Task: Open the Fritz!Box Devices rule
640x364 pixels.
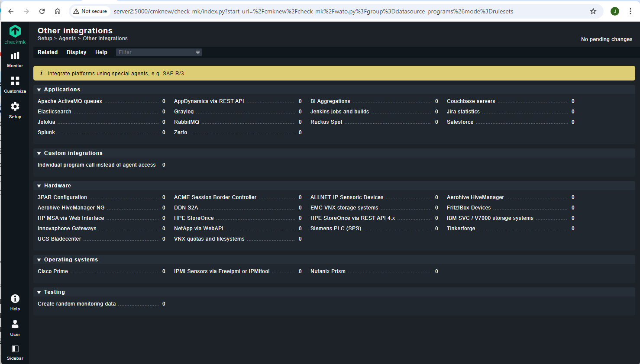Action: pos(469,208)
